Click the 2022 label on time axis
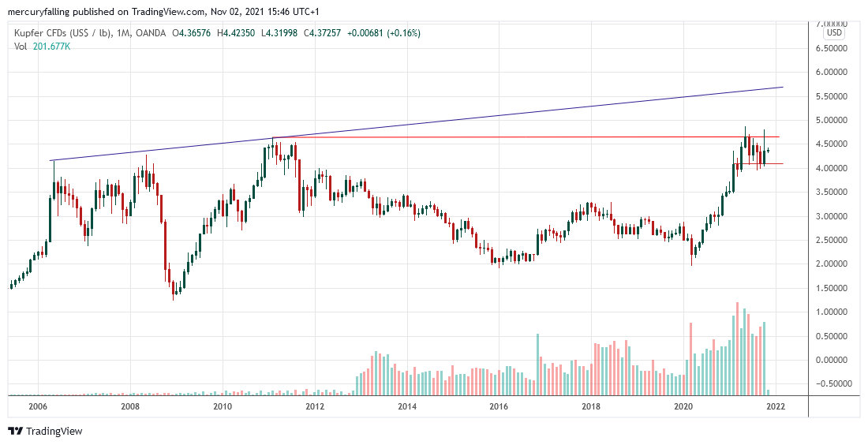The height and width of the screenshot is (445, 868). pos(775,406)
